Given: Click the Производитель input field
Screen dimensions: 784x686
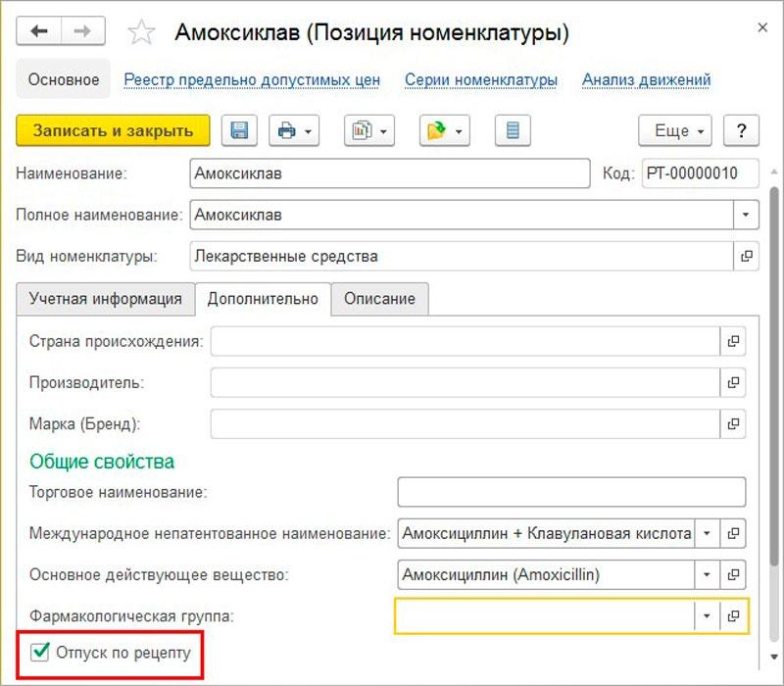Looking at the screenshot, I should point(465,382).
